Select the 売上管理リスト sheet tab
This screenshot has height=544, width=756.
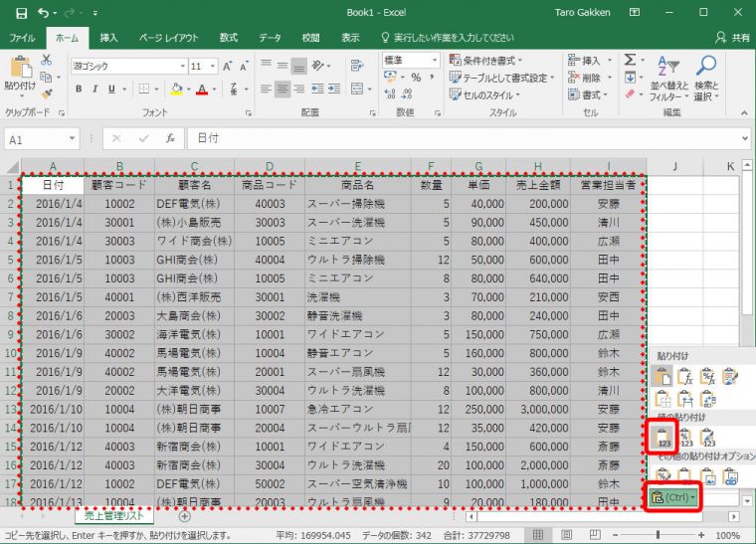[113, 515]
